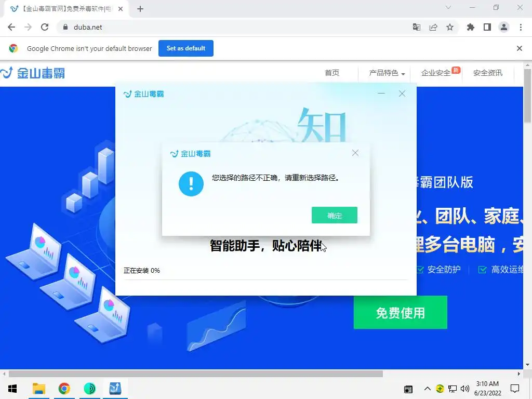Open the 安全资讯 navigation item
Screen dimensions: 532x399
[487, 73]
